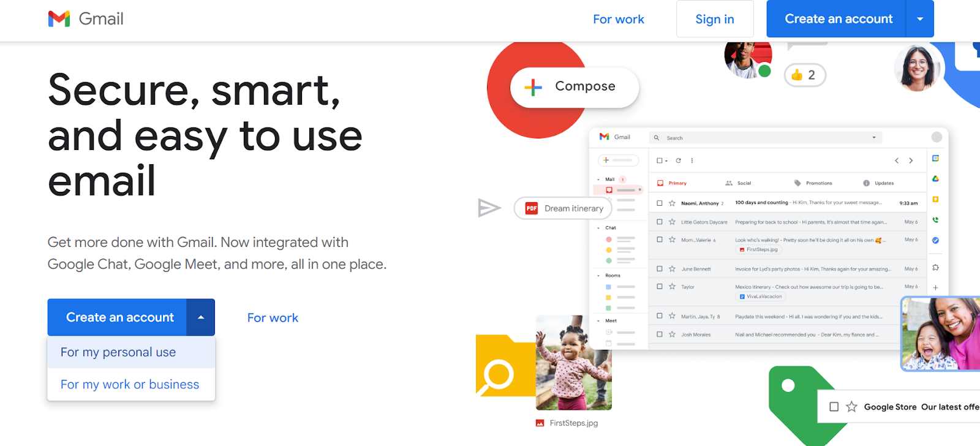Click the previous page arrow in the Gmail preview
This screenshot has width=980, height=446.
click(x=897, y=161)
